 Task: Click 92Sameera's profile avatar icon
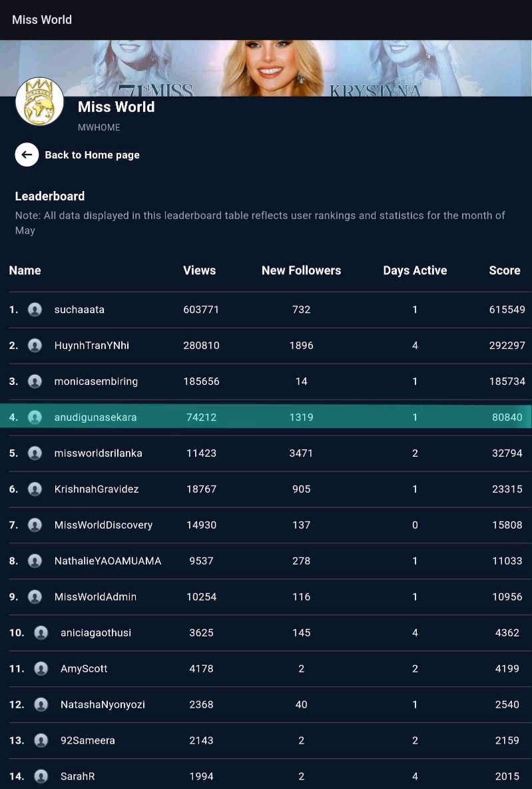click(x=41, y=740)
